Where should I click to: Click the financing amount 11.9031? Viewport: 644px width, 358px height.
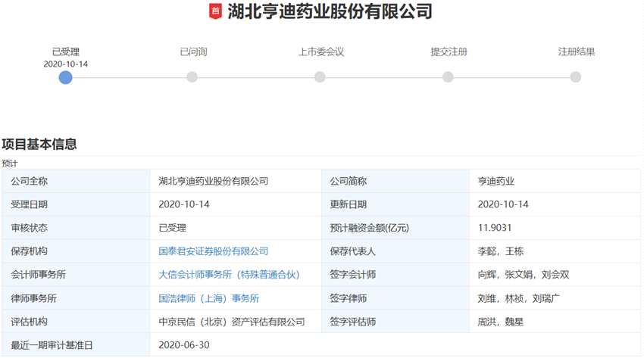pyautogui.click(x=495, y=228)
